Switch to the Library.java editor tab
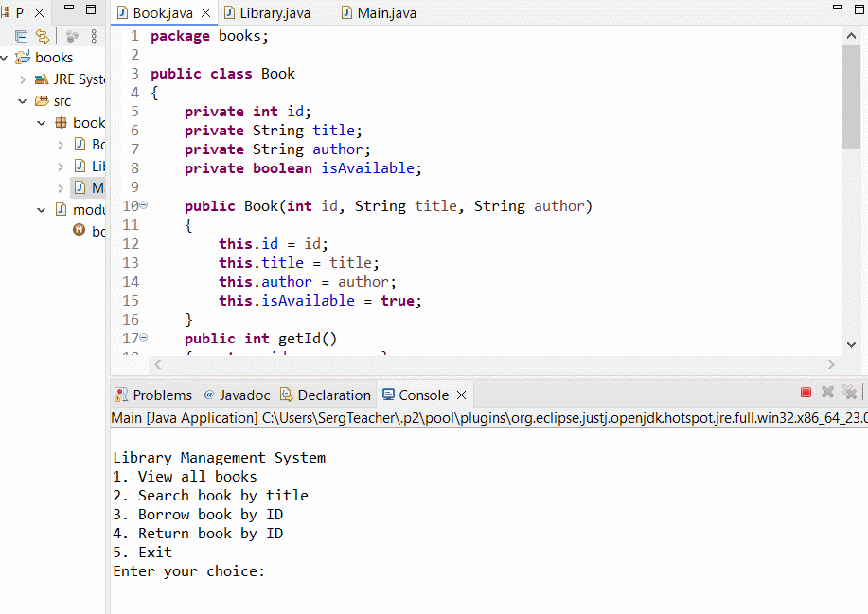Image resolution: width=868 pixels, height=614 pixels. pos(268,13)
